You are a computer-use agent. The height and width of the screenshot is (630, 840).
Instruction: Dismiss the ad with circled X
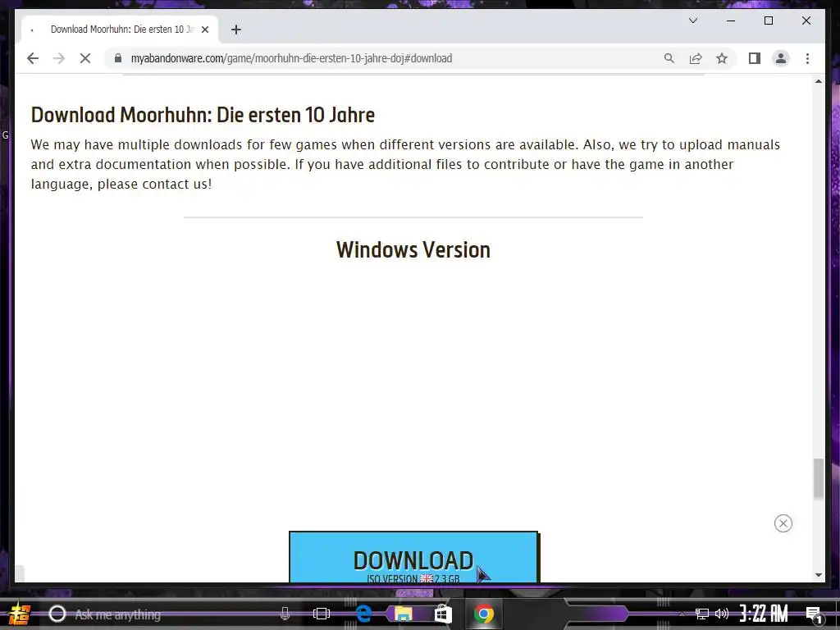point(783,523)
